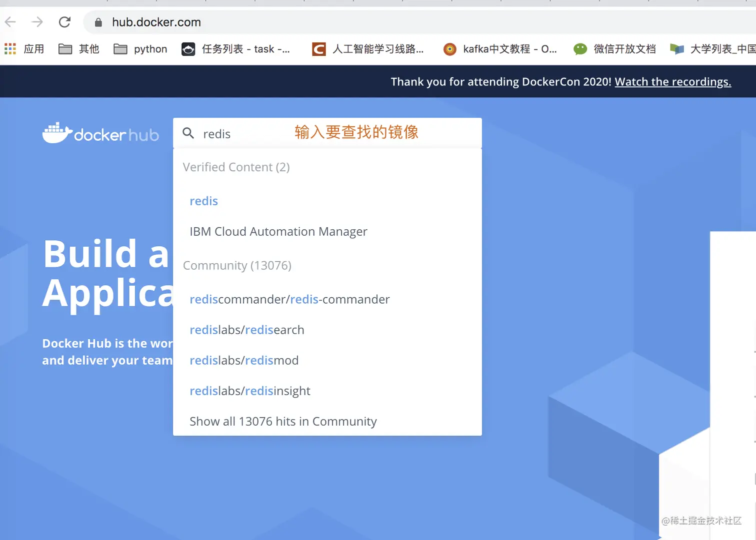The image size is (756, 540).
Task: Open the 其他 bookmarks folder
Action: (x=79, y=49)
